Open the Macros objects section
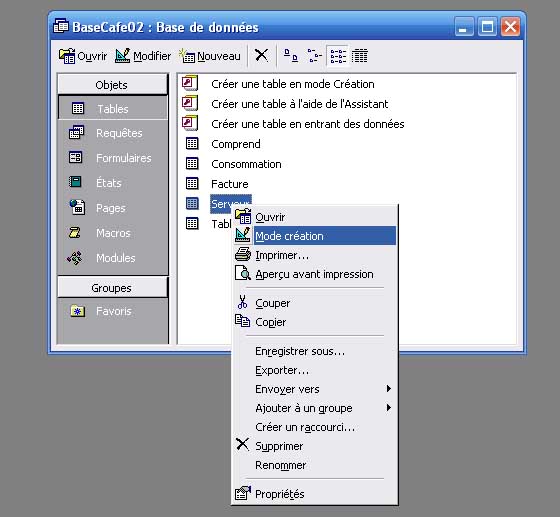 113,233
